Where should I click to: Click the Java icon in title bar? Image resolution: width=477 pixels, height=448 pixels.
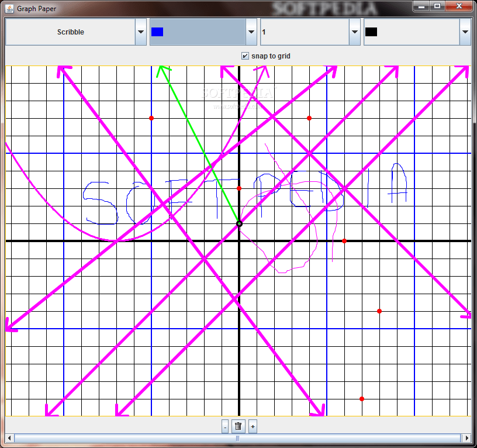coord(9,9)
